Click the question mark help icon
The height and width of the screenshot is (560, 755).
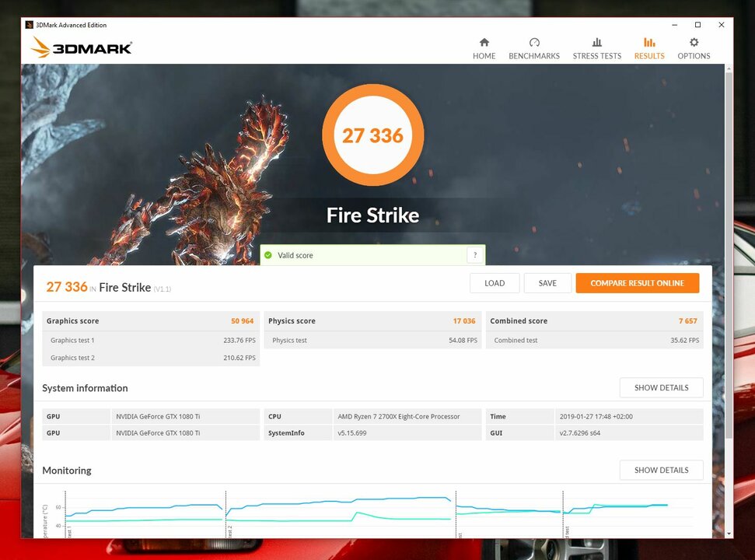pos(475,255)
